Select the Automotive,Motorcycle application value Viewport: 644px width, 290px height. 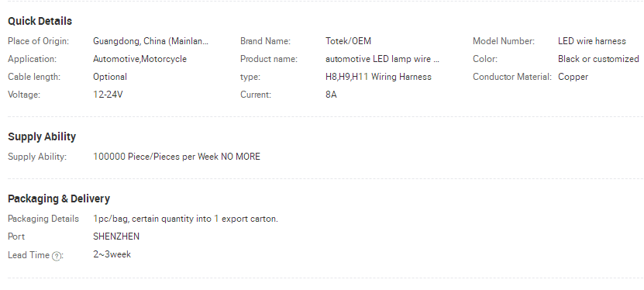pyautogui.click(x=139, y=59)
